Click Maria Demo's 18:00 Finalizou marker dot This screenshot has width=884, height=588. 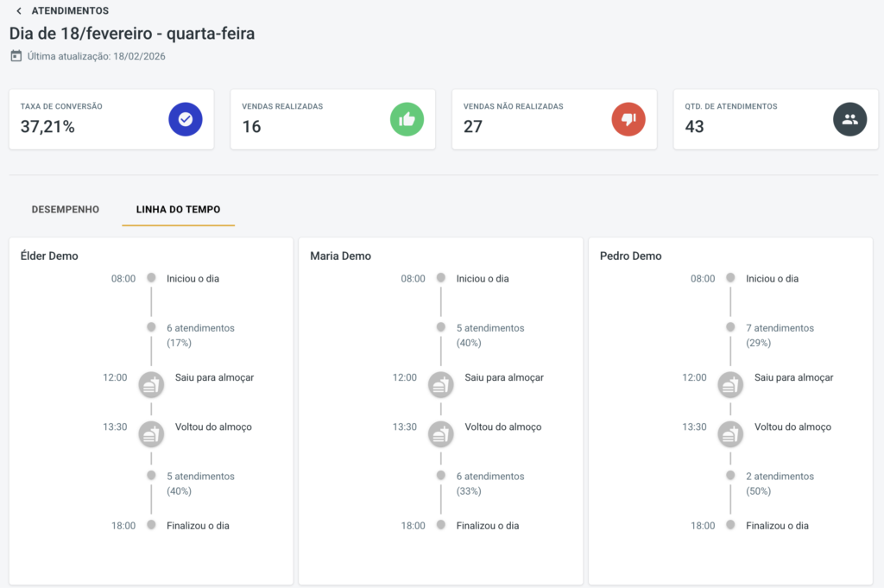(x=441, y=524)
